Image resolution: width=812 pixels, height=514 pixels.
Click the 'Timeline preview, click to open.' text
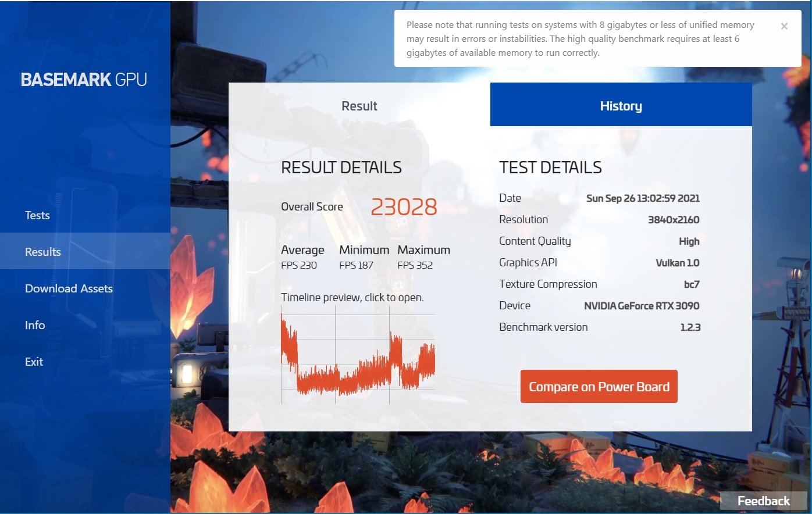click(x=352, y=298)
